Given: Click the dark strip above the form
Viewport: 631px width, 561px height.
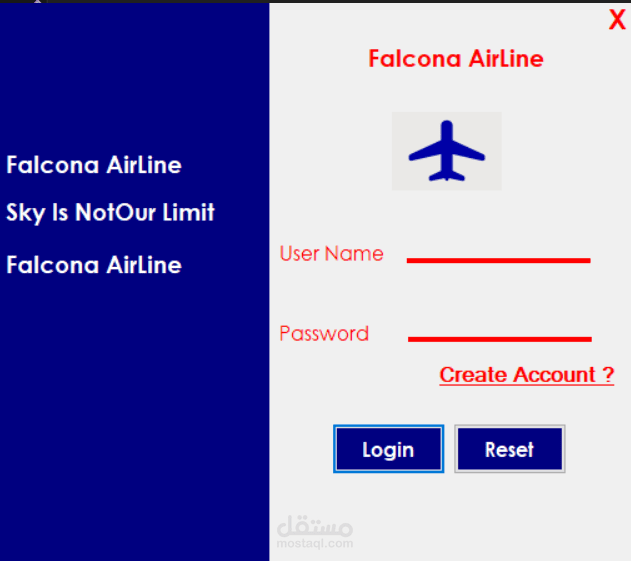Looking at the screenshot, I should click(316, 1).
